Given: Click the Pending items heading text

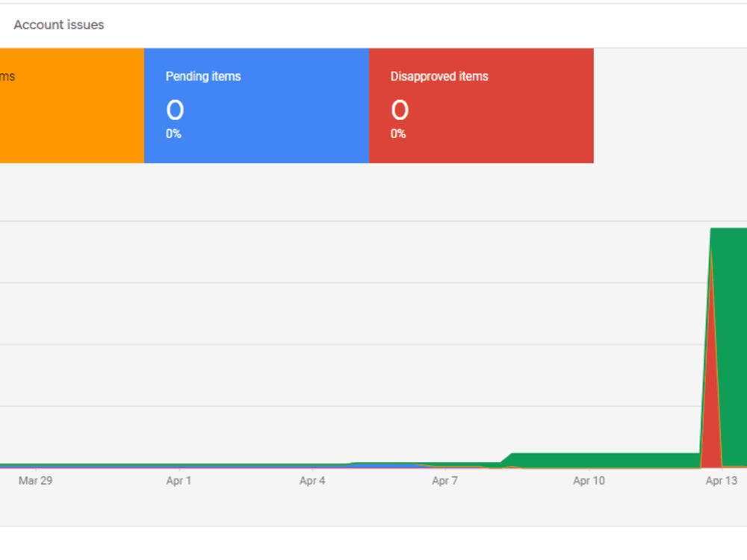Looking at the screenshot, I should 203,76.
